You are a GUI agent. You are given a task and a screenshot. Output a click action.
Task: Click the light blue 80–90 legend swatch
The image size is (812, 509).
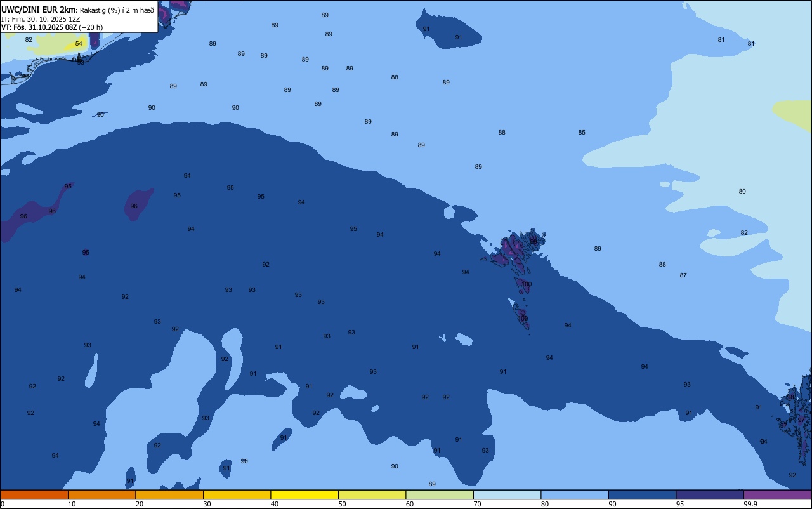click(575, 494)
